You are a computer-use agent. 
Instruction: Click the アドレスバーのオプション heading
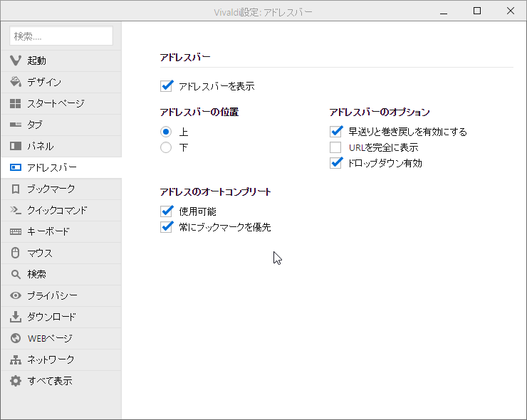380,112
